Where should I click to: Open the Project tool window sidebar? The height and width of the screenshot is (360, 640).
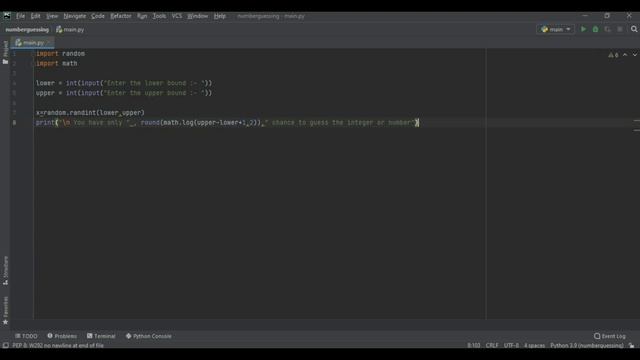click(x=5, y=52)
